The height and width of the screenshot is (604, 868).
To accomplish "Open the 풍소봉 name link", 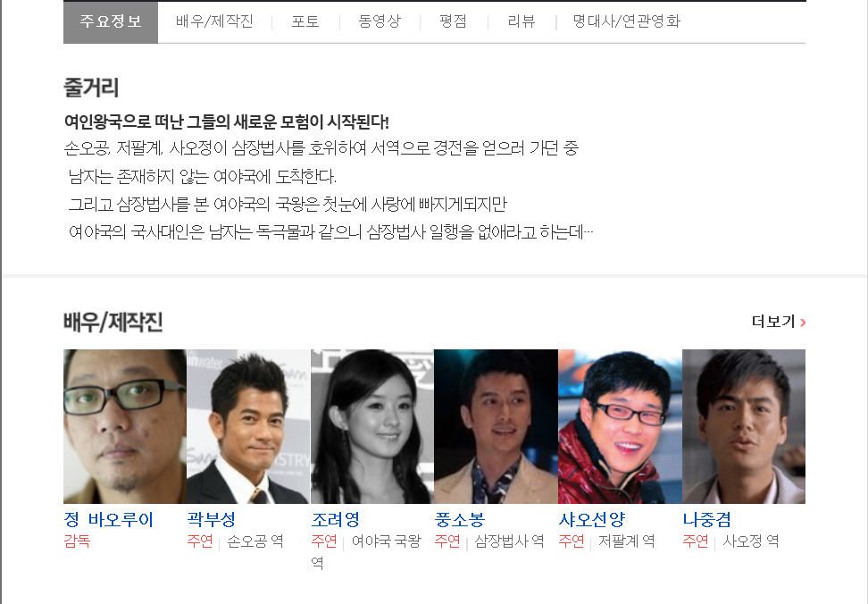I will pos(460,519).
